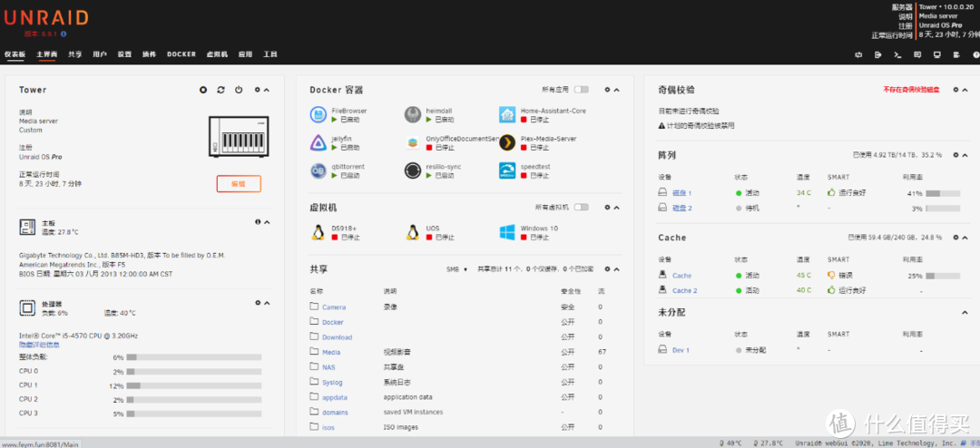This screenshot has height=448, width=980.
Task: Click the UNRAID logo
Action: (x=45, y=17)
